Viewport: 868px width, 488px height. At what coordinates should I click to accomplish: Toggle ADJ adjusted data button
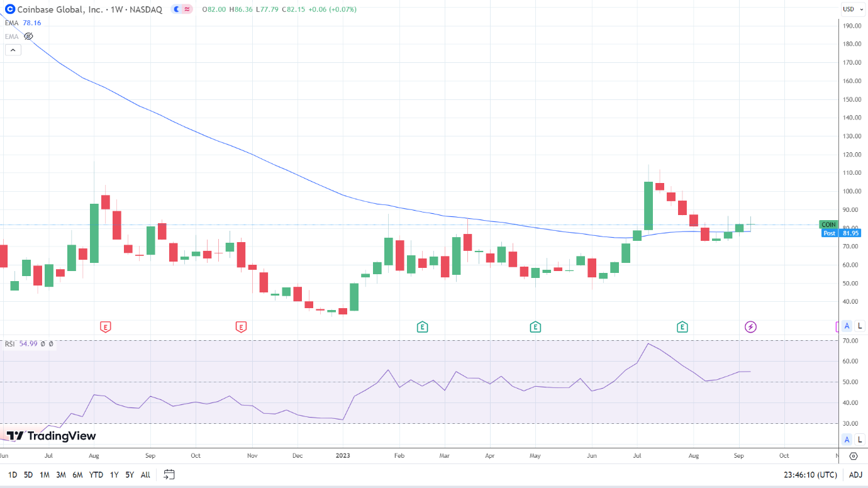pos(855,475)
